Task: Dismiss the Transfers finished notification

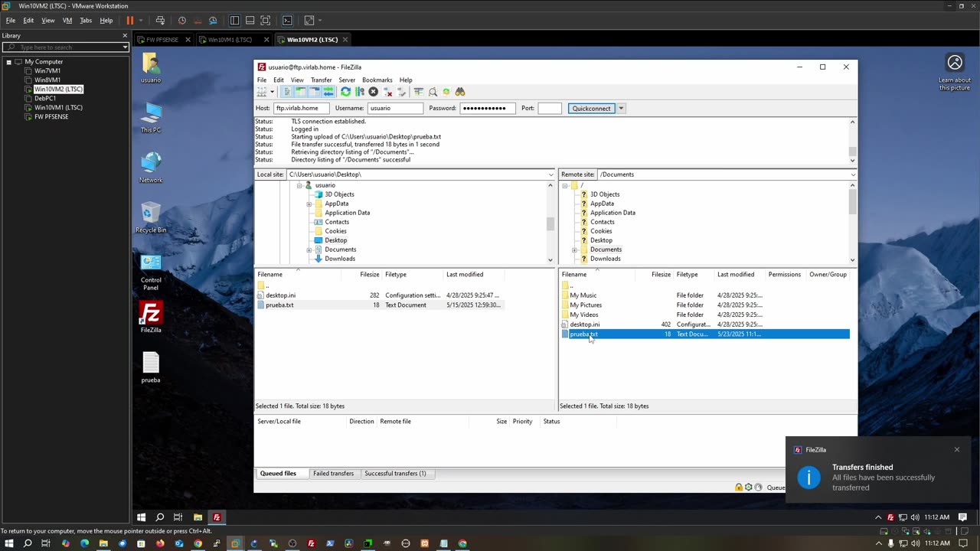Action: [956, 449]
